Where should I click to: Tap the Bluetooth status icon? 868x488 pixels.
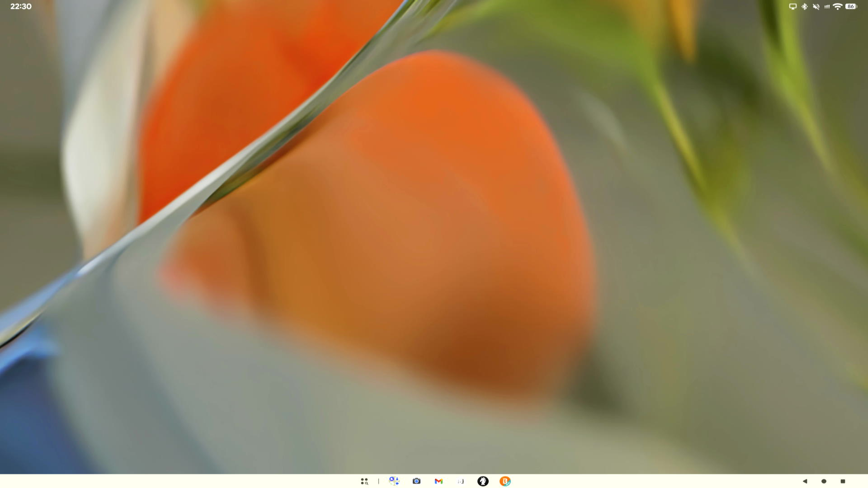click(805, 6)
